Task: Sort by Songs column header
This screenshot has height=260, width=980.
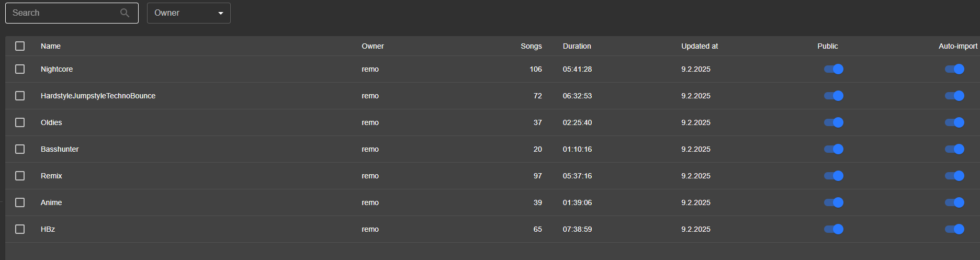Action: [x=531, y=46]
